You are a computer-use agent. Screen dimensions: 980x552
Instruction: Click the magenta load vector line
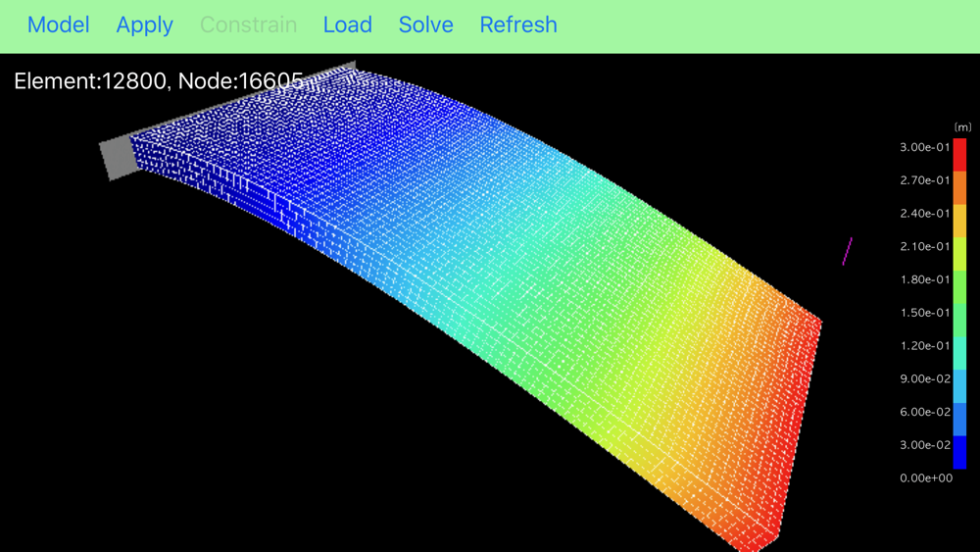(847, 251)
